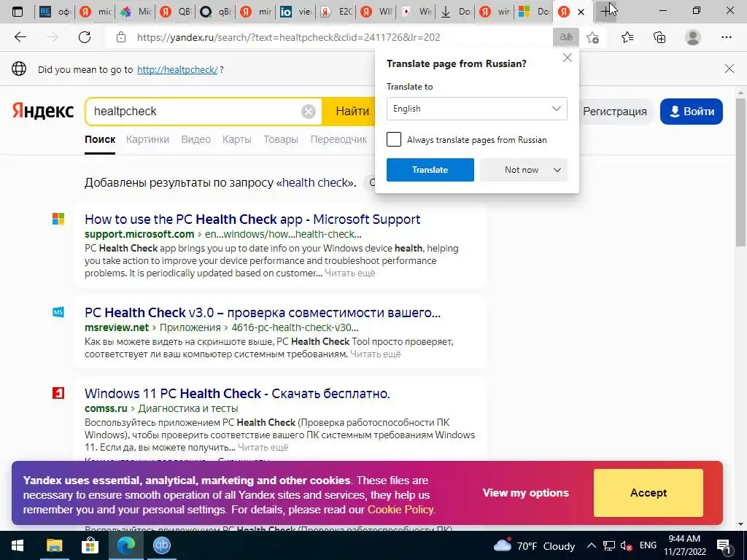
Task: Click the blue Войти button
Action: (x=692, y=112)
